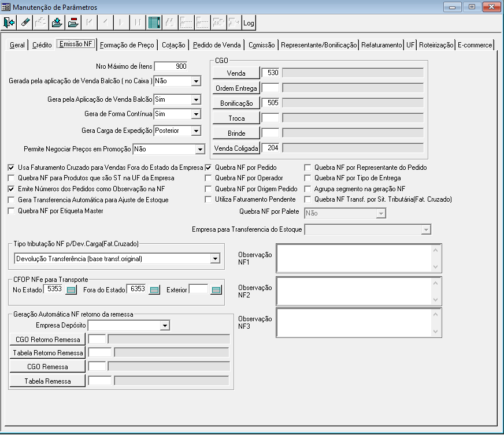Viewport: 504px width, 435px height.
Task: Switch to the Geral tab
Action: click(17, 45)
